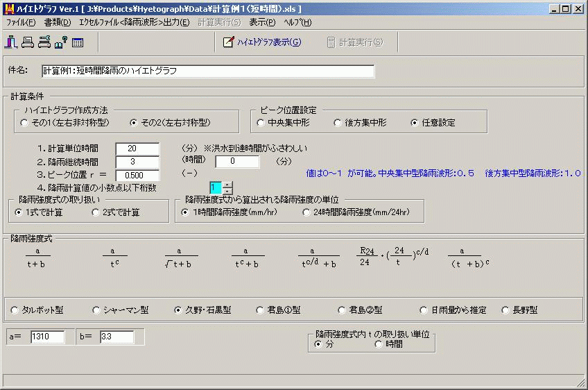Select 日雨量から推定 formula type
Image resolution: width=588 pixels, height=390 pixels.
point(453,310)
